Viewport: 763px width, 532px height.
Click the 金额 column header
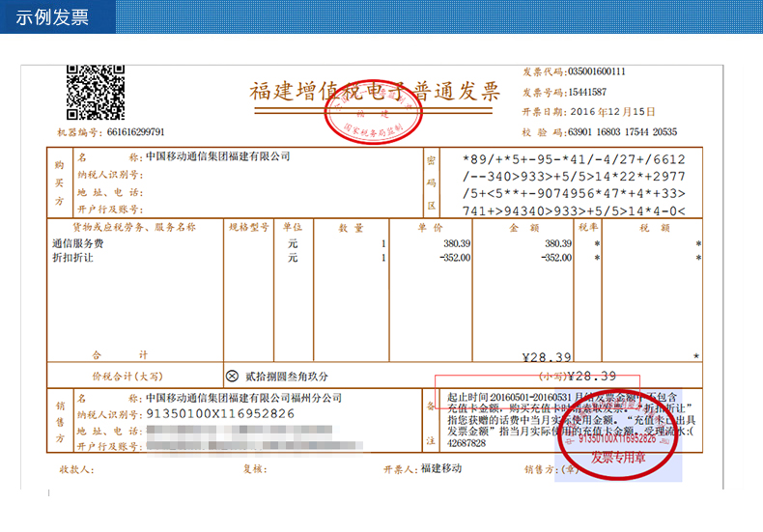tap(524, 228)
